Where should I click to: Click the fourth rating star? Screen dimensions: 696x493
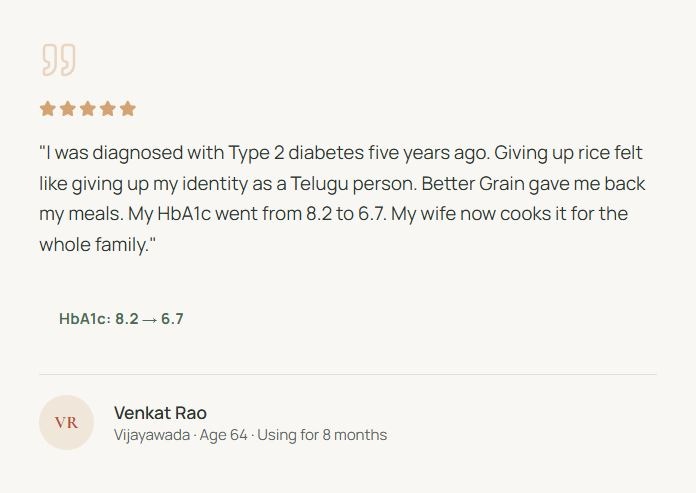(107, 109)
